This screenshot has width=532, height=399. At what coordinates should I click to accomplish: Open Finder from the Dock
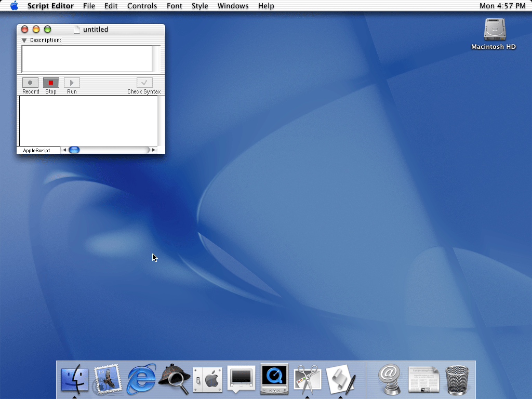75,379
